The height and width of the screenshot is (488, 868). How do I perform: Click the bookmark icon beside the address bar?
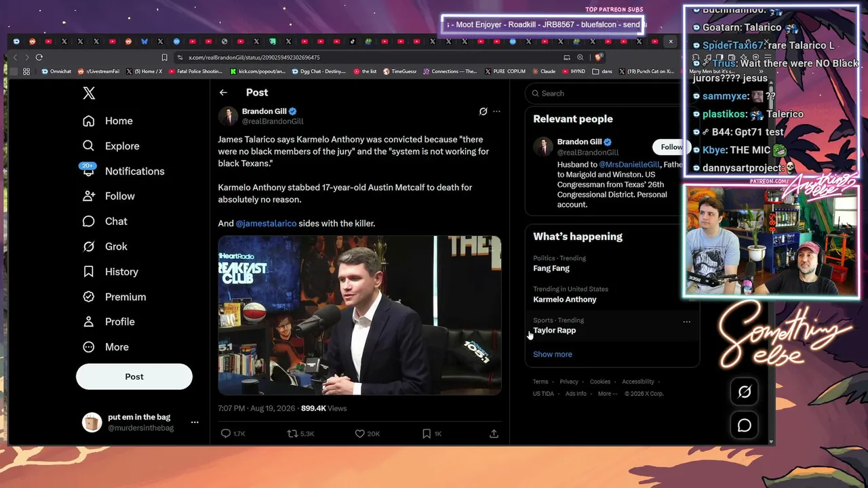164,58
